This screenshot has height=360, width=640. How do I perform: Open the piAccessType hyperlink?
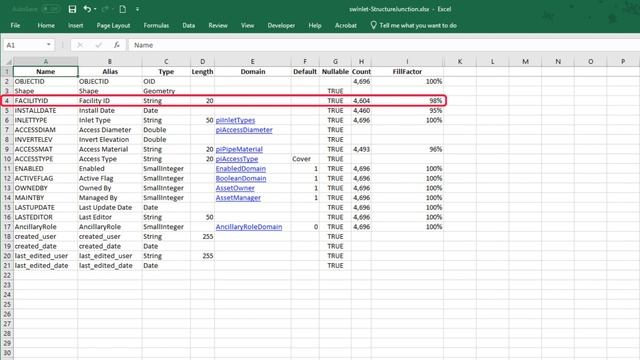[237, 159]
